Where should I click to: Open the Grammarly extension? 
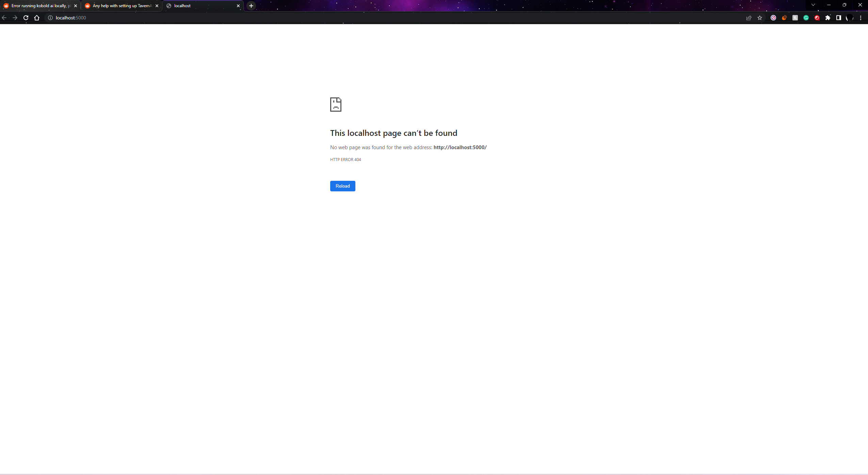(x=806, y=18)
